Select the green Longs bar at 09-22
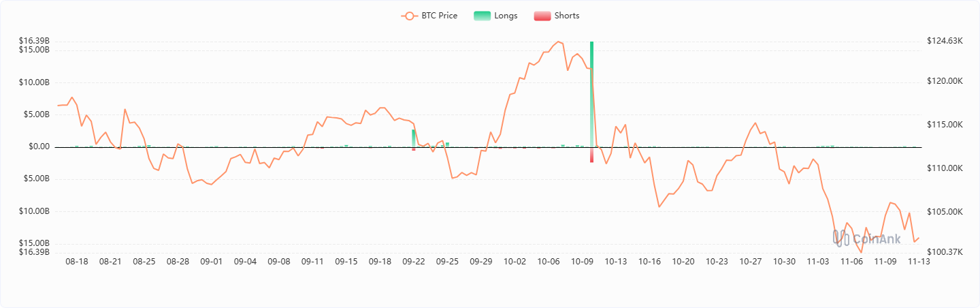Viewport: 980px width, 308px height. pyautogui.click(x=413, y=138)
